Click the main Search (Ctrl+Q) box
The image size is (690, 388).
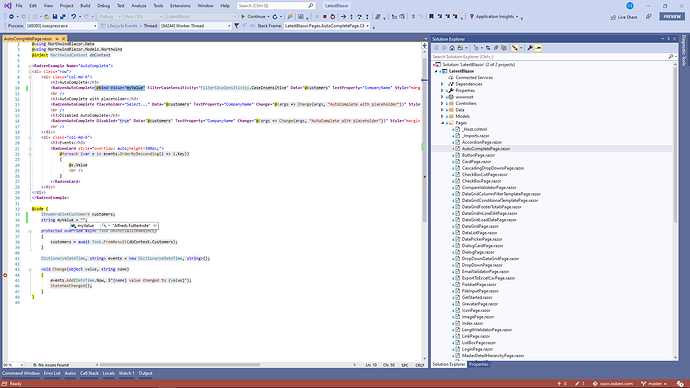tap(275, 6)
